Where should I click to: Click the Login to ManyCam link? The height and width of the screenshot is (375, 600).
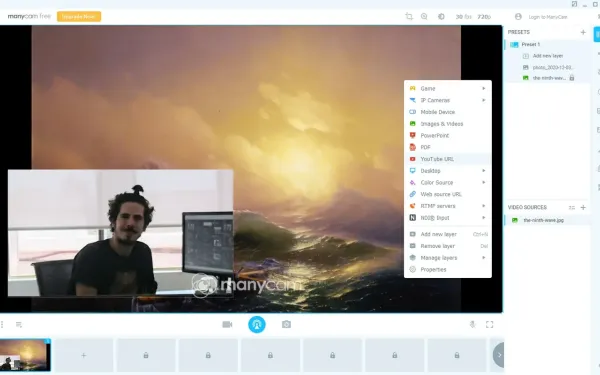click(548, 17)
